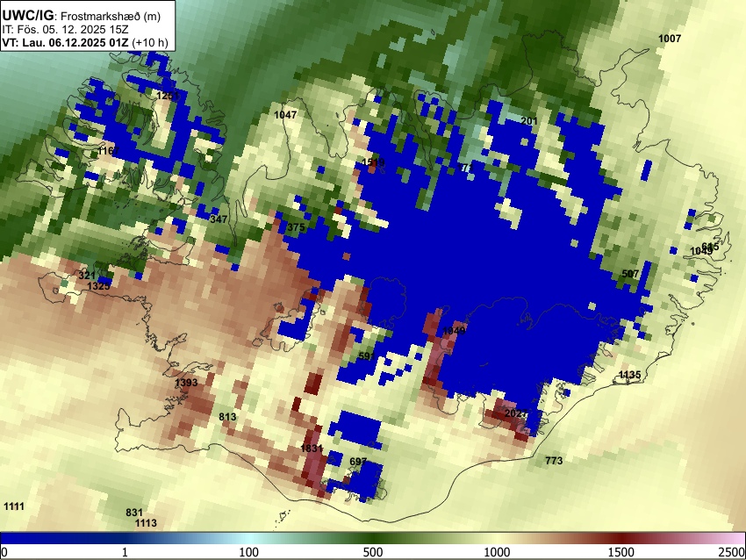The height and width of the screenshot is (560, 746).
Task: Click the 201 value label on the map
Action: click(529, 121)
